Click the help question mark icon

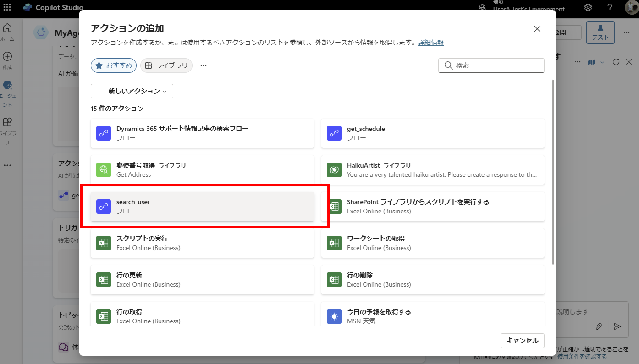610,7
